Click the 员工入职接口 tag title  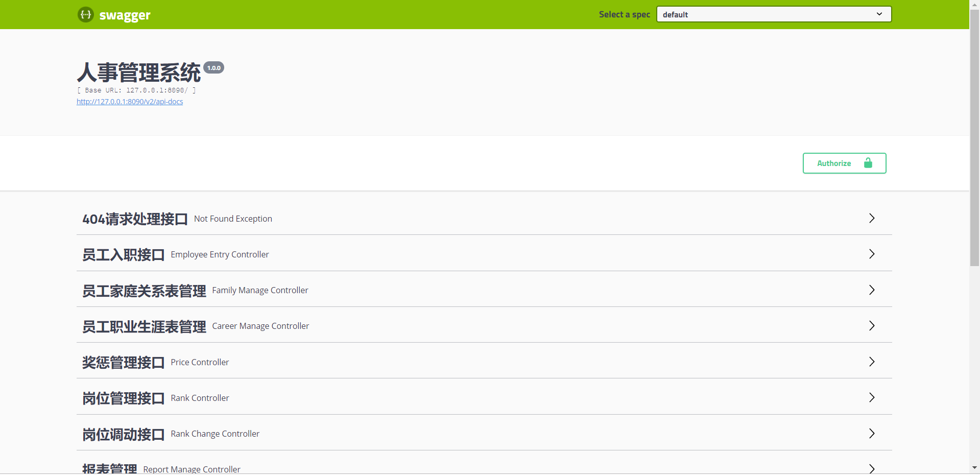(x=124, y=255)
